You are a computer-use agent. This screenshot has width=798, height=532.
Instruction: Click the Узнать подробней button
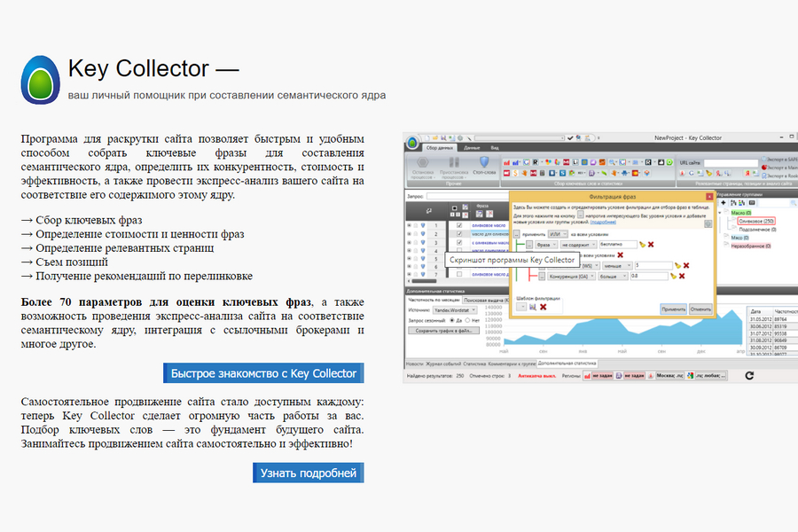(308, 473)
